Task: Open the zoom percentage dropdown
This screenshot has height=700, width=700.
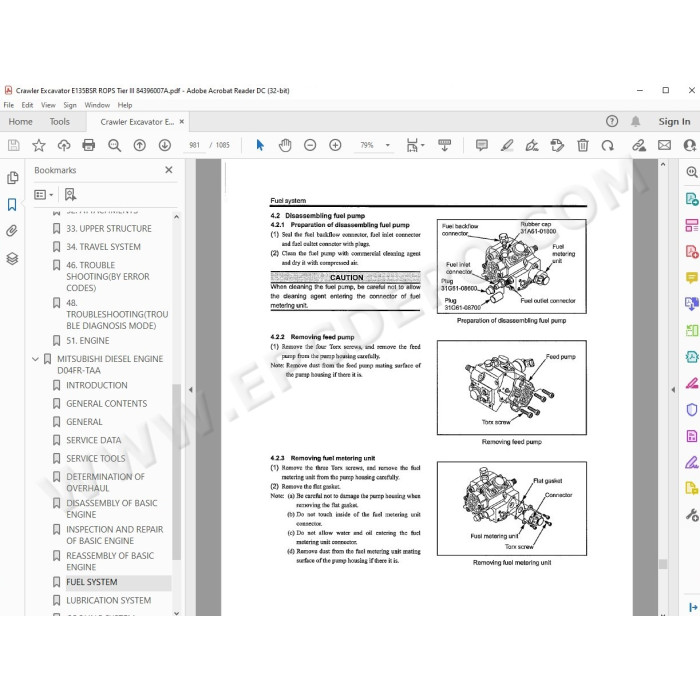Action: coord(388,145)
